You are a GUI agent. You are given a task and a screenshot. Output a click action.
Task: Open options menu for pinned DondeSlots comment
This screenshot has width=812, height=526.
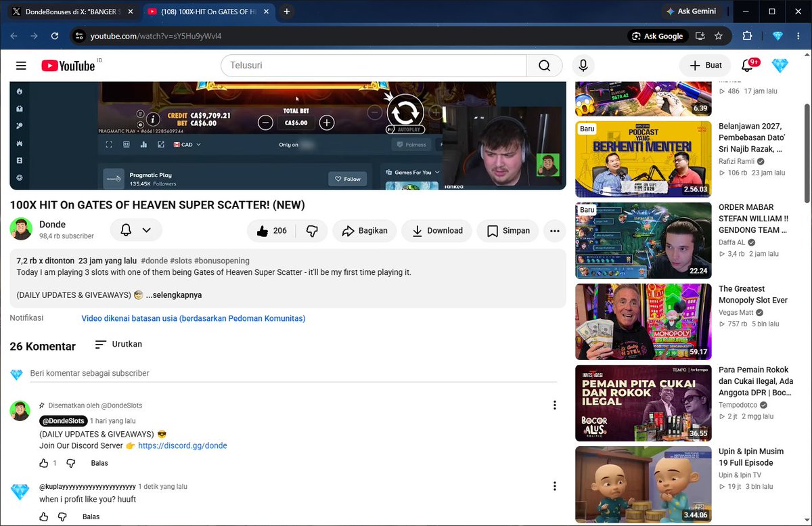[555, 406]
